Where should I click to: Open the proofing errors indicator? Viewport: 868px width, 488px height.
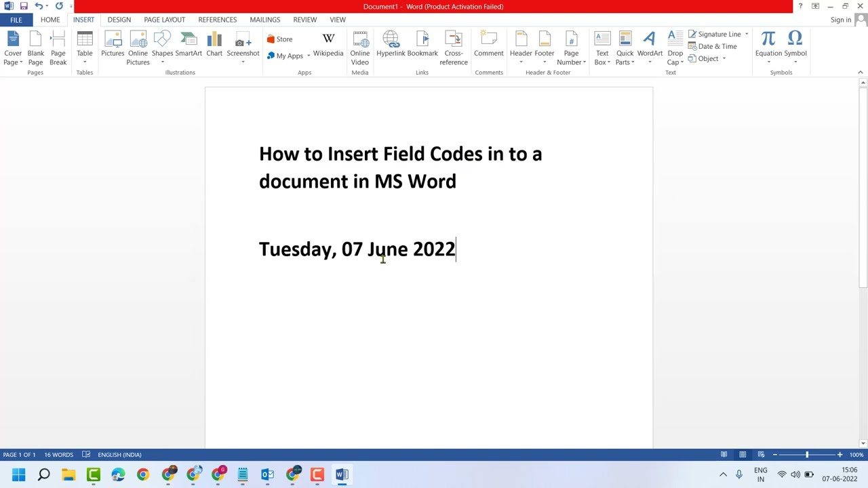tap(86, 455)
